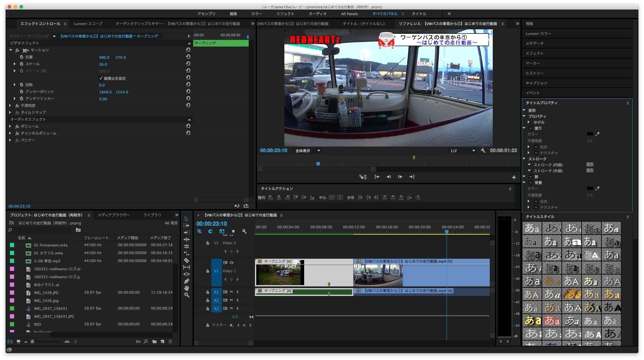The height and width of the screenshot is (360, 644).
Task: Open the メディアブラウザー tab
Action: pos(114,215)
